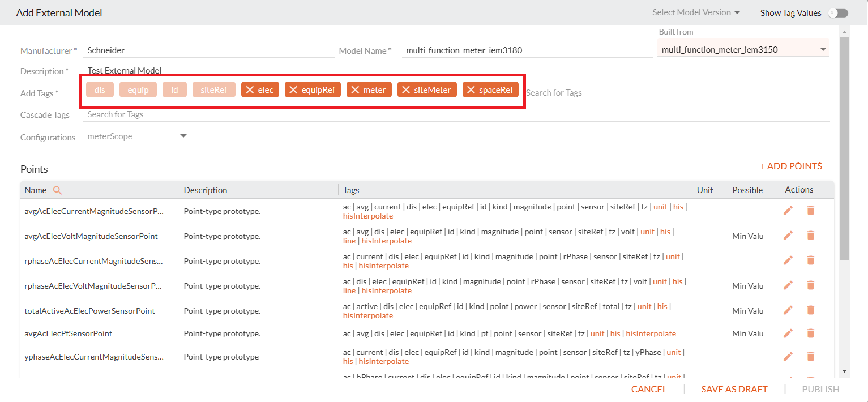Click Min Valu in avgAcElecVoltMagnitudeSensorPoint row
The height and width of the screenshot is (402, 868).
[x=748, y=236]
